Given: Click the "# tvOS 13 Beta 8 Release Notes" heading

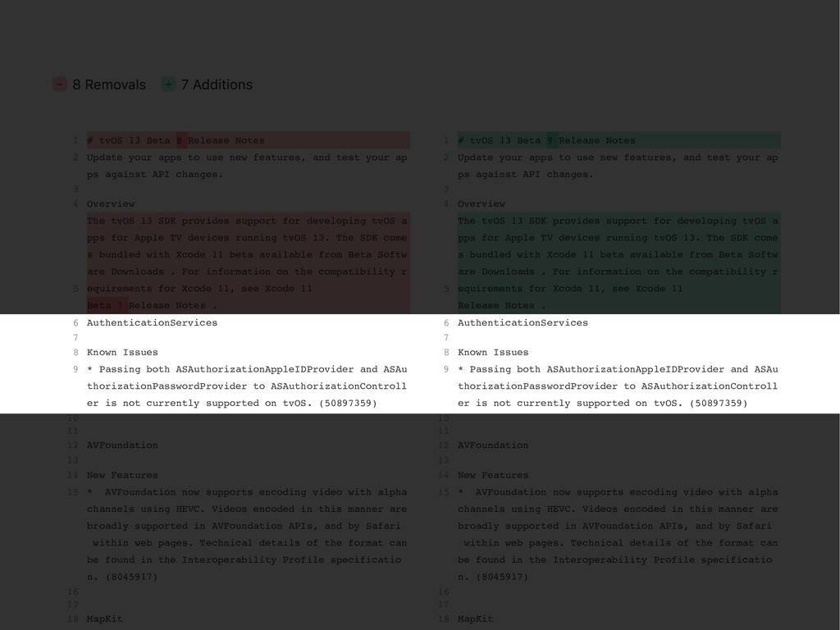Looking at the screenshot, I should [x=176, y=140].
